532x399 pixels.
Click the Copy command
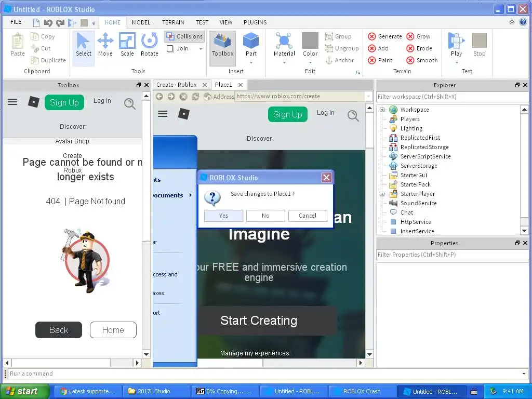coord(43,36)
